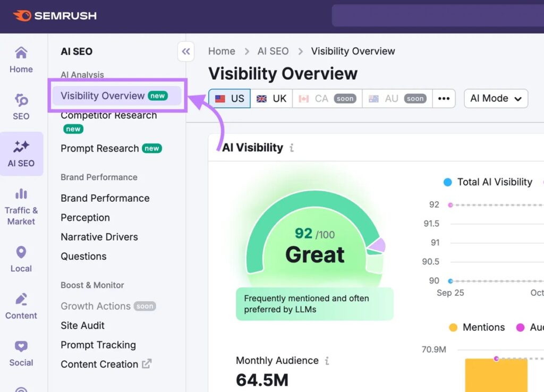Select AU country tab marked soon
This screenshot has width=544, height=392.
coord(397,98)
